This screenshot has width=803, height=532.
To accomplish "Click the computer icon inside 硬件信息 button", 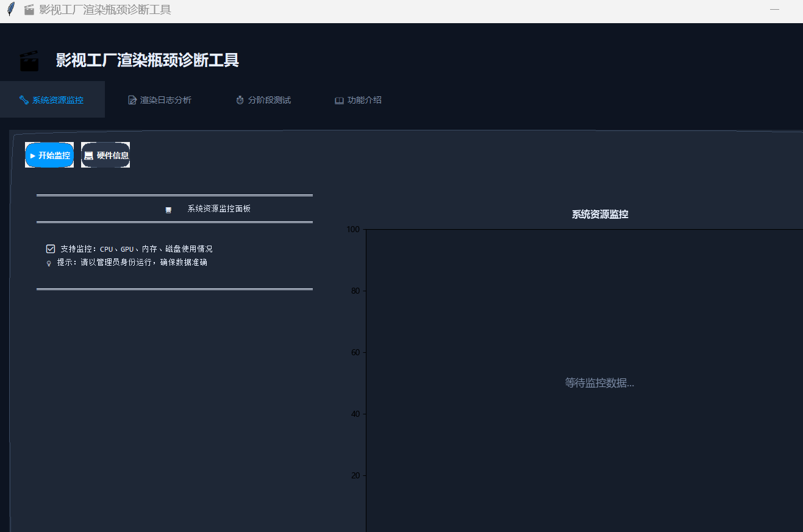I will [89, 155].
